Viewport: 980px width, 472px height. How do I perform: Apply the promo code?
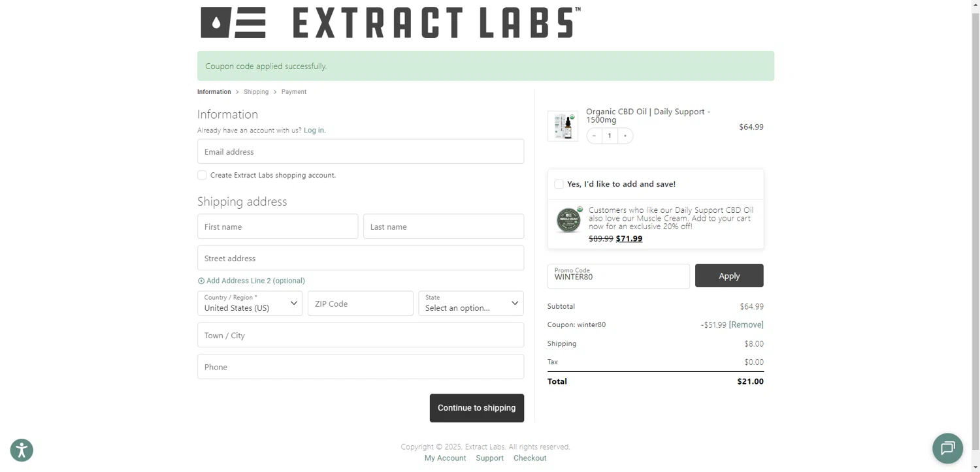pos(728,275)
